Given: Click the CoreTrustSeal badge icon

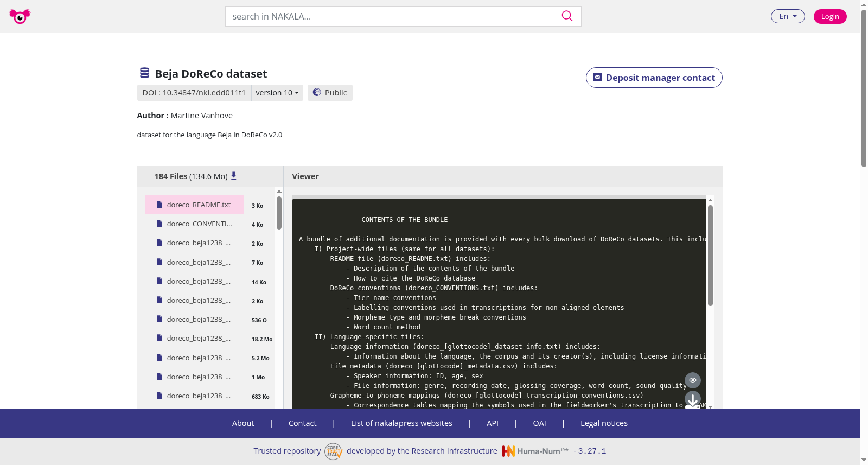Looking at the screenshot, I should pos(333,451).
